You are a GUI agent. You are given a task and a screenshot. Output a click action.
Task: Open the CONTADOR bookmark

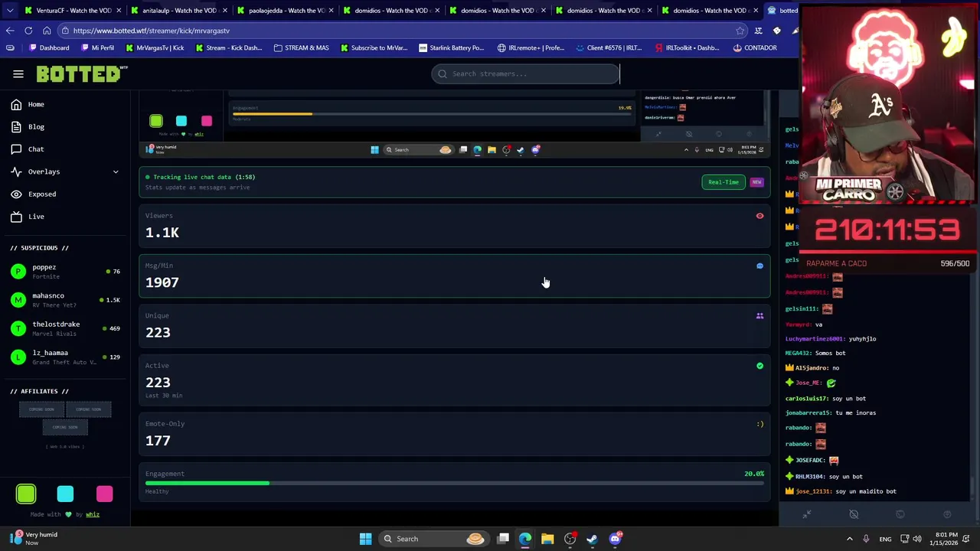pyautogui.click(x=754, y=47)
